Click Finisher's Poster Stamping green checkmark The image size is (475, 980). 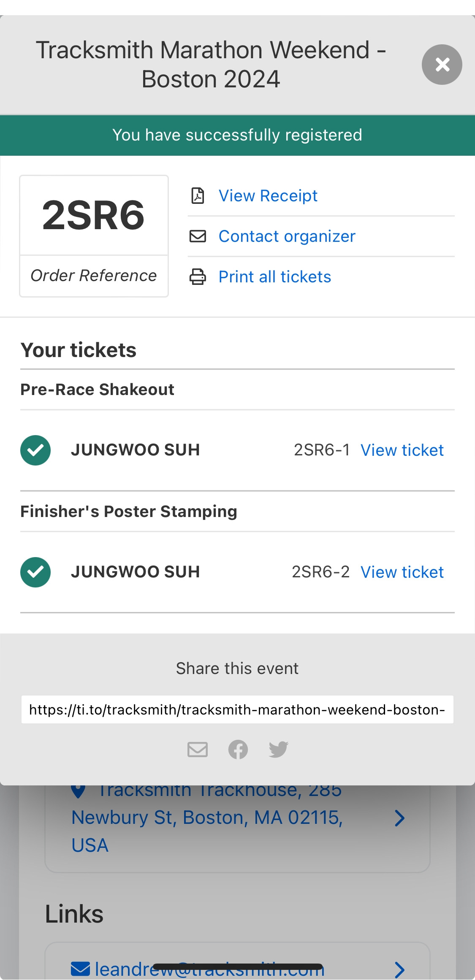[x=35, y=572]
